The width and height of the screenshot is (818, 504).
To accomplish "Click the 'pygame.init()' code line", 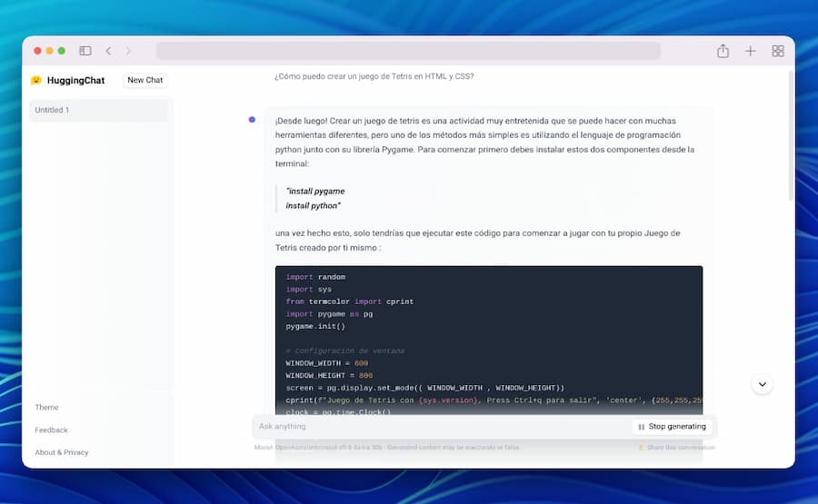I will [315, 326].
